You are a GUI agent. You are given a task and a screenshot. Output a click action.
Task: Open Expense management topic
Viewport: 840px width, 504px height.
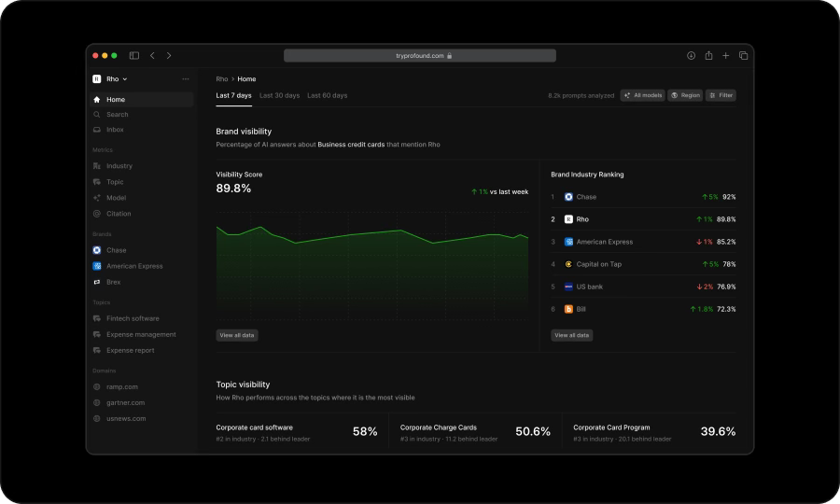tap(142, 335)
